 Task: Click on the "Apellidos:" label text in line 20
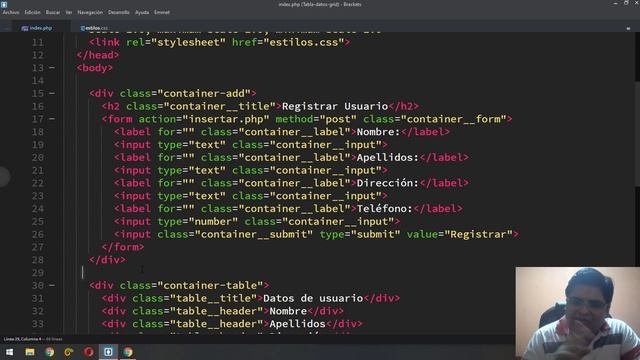click(x=388, y=158)
